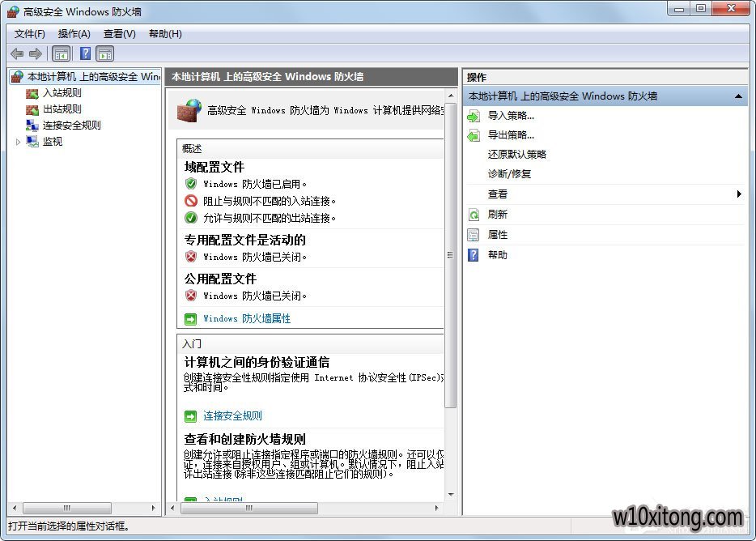The height and width of the screenshot is (541, 756).
Task: Click the Forward arrow toolbar icon
Action: coord(35,53)
